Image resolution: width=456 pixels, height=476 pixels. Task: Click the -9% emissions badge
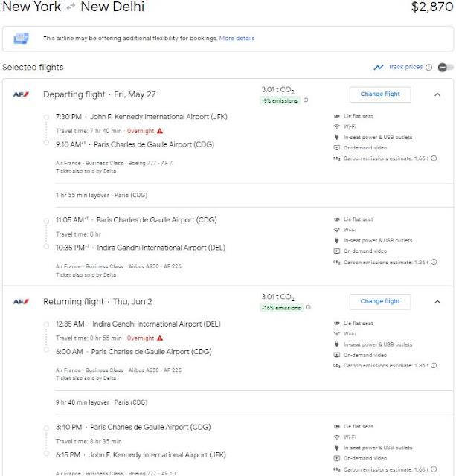(x=279, y=100)
